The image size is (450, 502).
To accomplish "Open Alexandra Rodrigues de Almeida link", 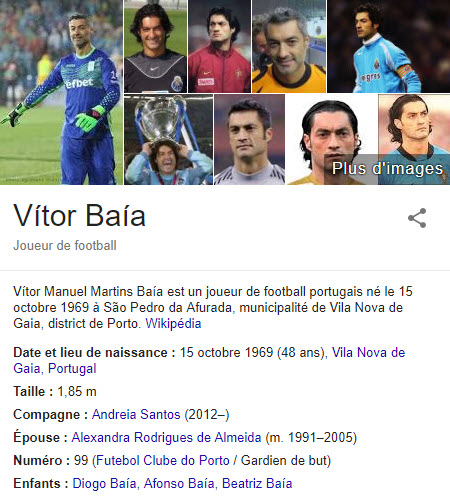I will pyautogui.click(x=166, y=437).
